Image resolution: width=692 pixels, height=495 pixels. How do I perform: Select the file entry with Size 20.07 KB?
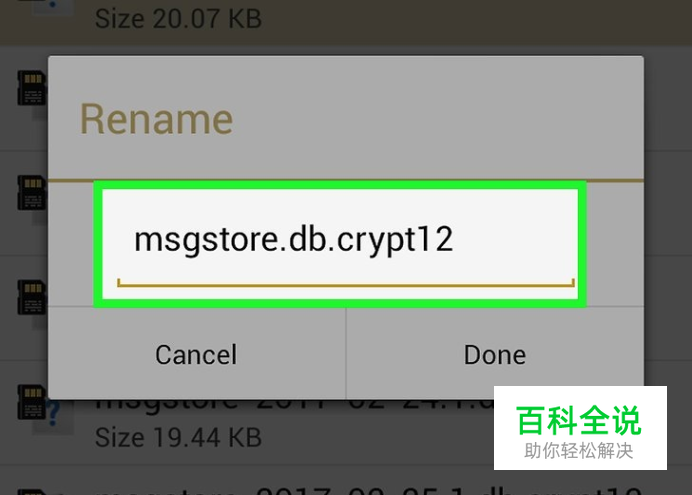(x=346, y=21)
